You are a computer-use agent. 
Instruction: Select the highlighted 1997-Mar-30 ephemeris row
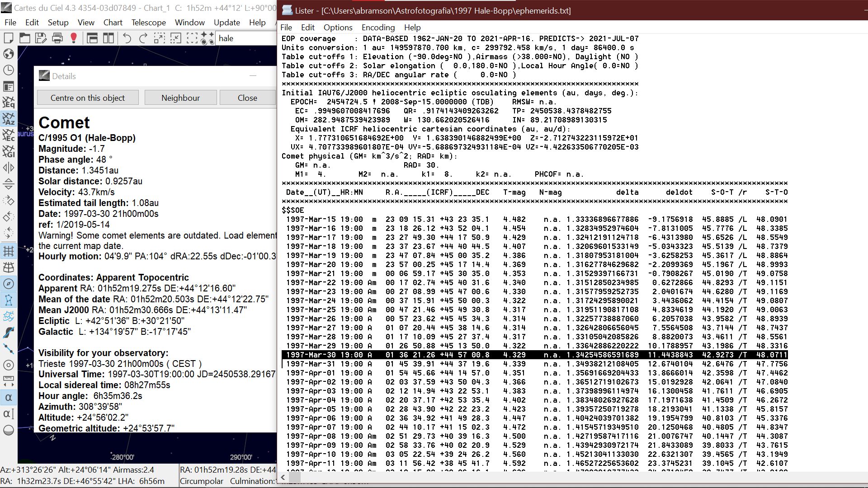coord(534,355)
